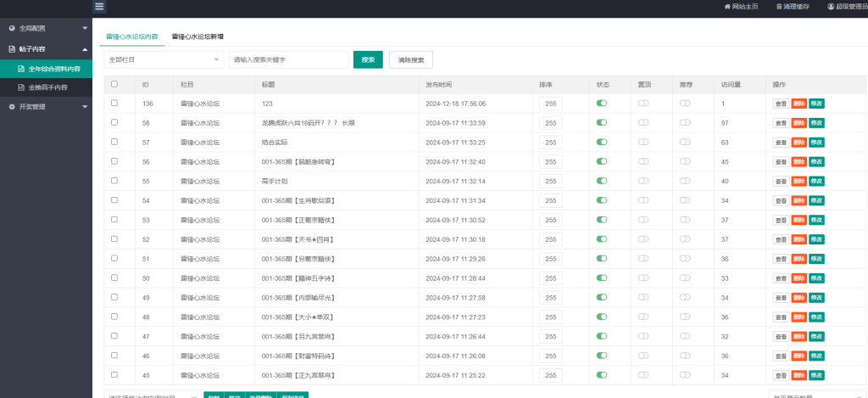Click title 001-365期【生肖歌后语】
Viewport: 868px width, 398px height.
[x=298, y=200]
